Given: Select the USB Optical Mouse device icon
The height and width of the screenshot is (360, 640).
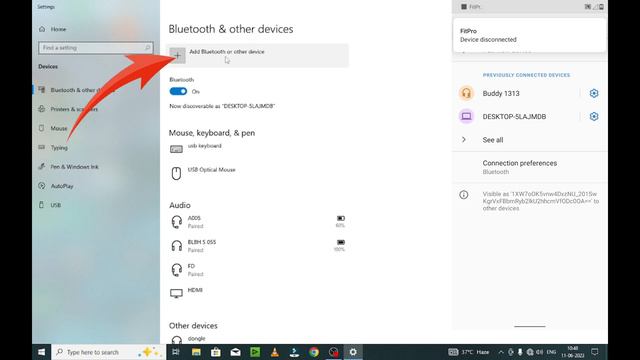Looking at the screenshot, I should click(x=176, y=173).
